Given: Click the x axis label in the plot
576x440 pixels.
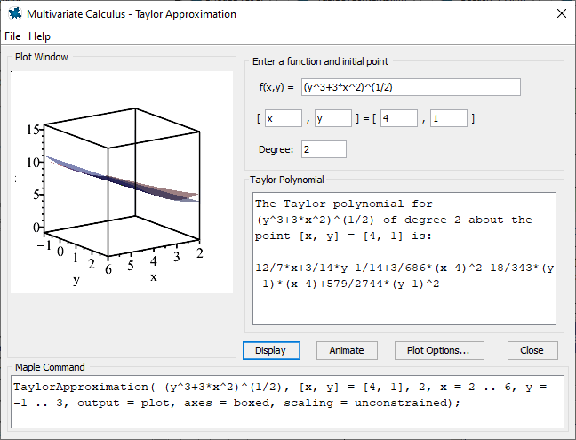Looking at the screenshot, I should point(153,277).
